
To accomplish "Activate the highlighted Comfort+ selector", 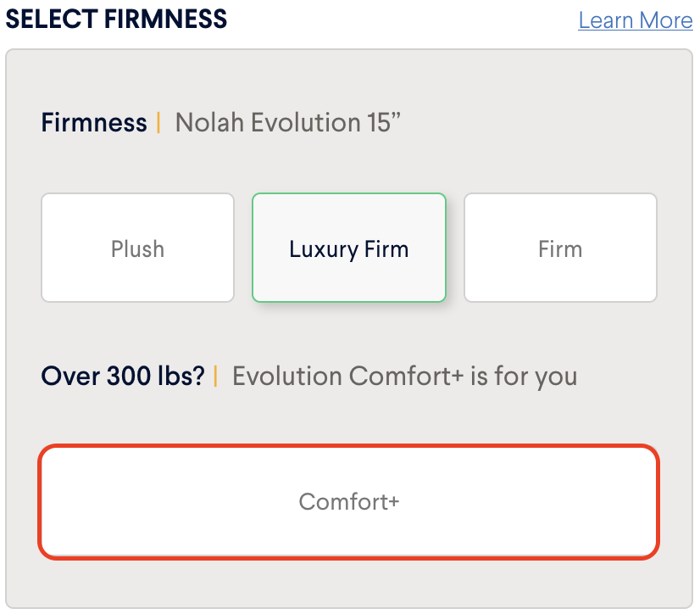I will [348, 502].
